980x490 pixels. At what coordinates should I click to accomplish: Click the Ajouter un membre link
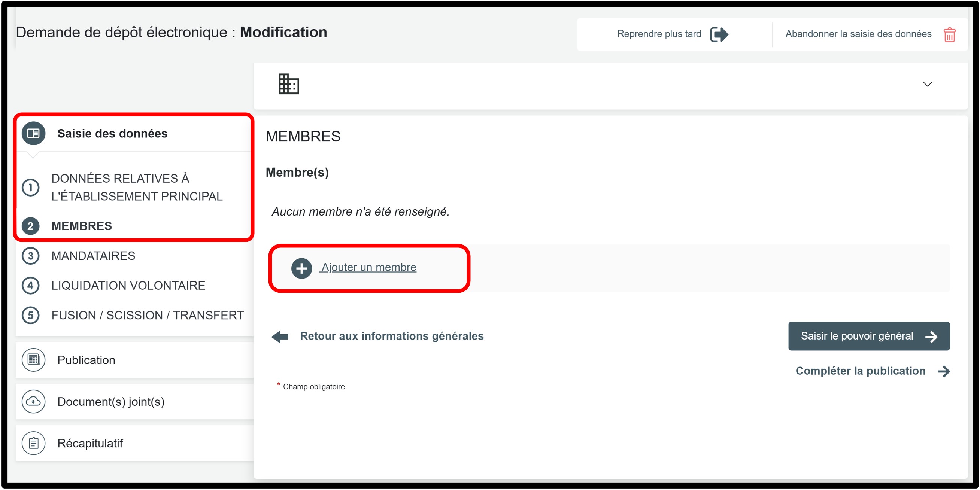point(368,267)
